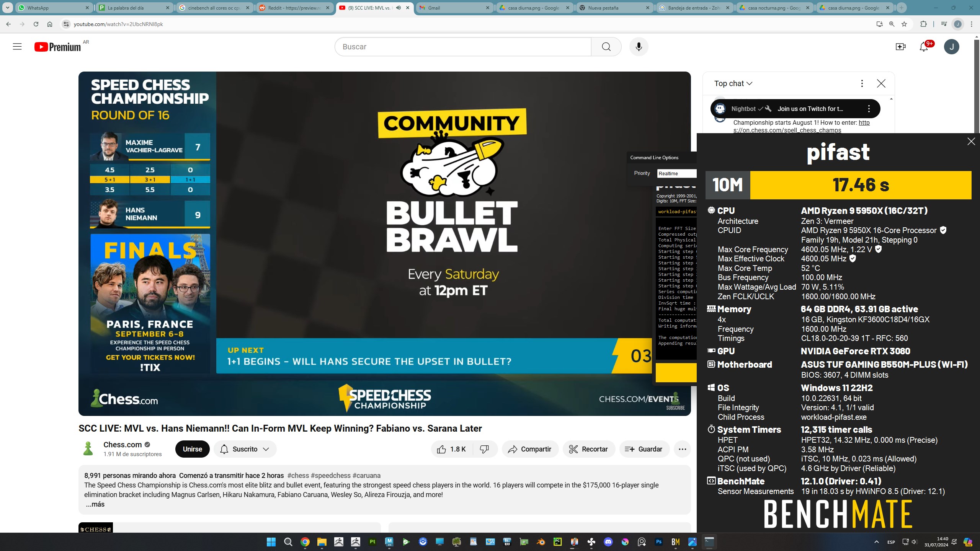Click the #caruana hashtag link
This screenshot has width=980, height=551.
[x=366, y=476]
